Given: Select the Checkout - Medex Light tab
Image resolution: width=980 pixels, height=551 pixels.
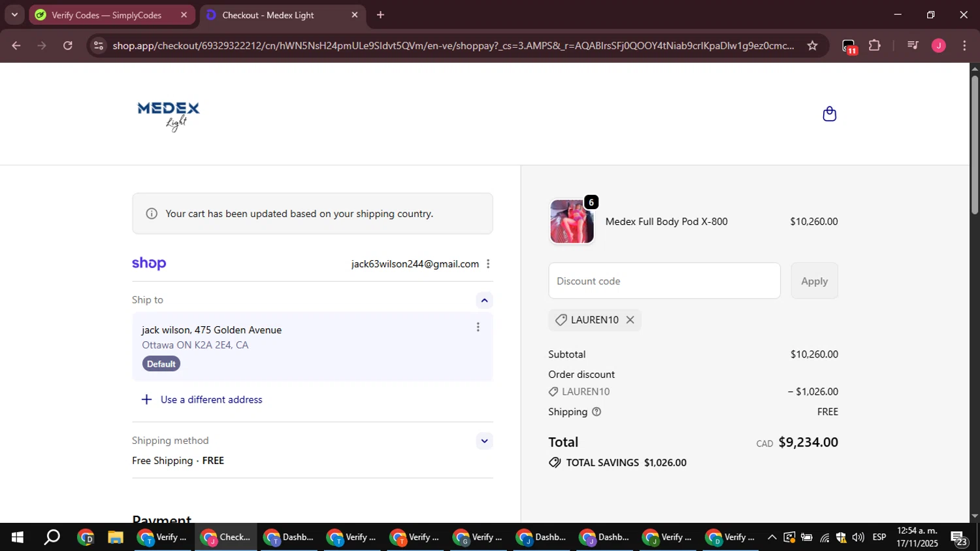Looking at the screenshot, I should [283, 15].
